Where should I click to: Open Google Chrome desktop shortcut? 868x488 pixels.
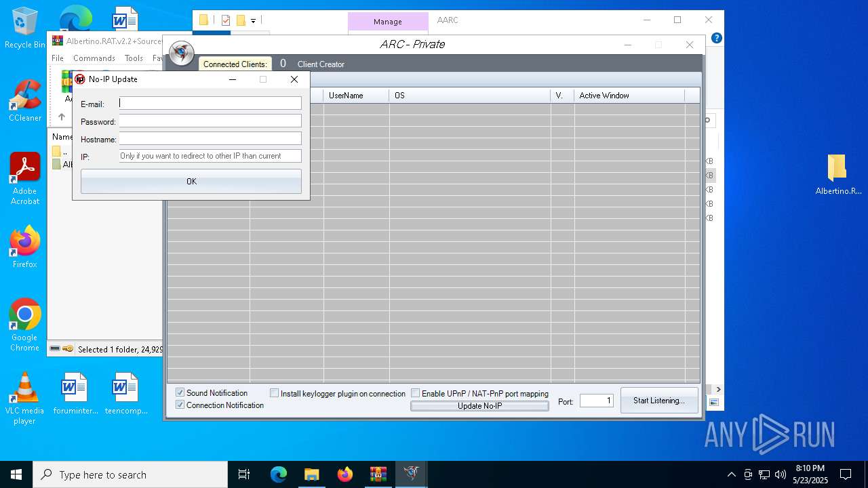click(25, 325)
